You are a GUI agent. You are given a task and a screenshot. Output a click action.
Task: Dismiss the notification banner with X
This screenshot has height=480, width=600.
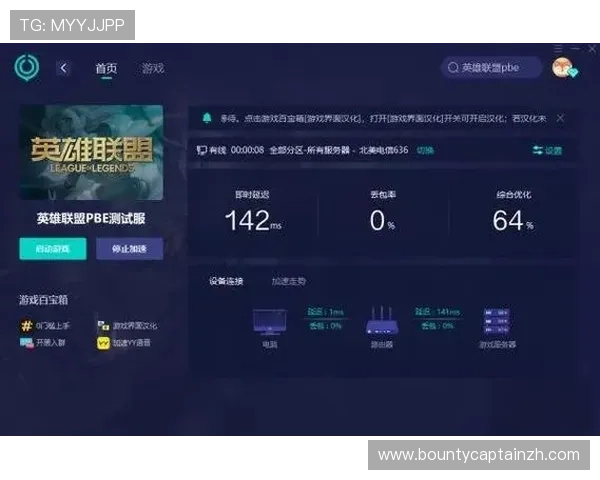pos(560,118)
